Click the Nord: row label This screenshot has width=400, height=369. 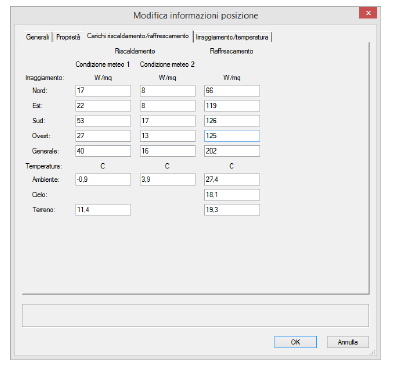click(x=40, y=91)
